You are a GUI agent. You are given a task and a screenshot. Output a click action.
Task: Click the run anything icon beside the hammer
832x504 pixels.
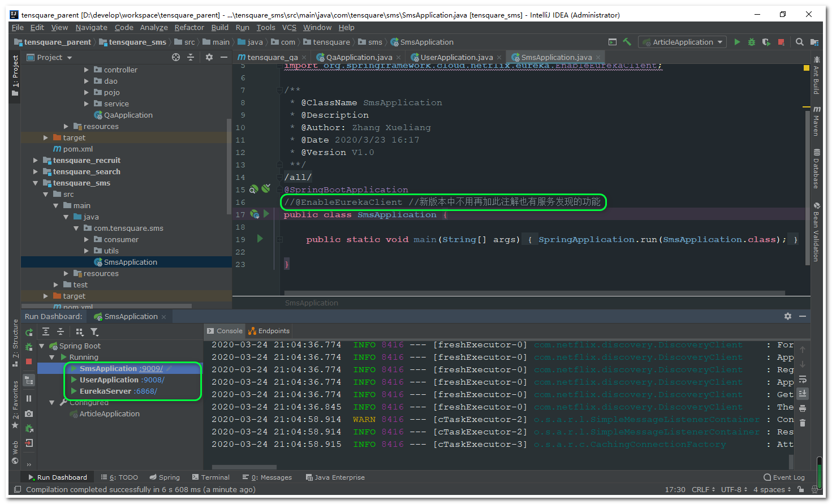coord(613,42)
